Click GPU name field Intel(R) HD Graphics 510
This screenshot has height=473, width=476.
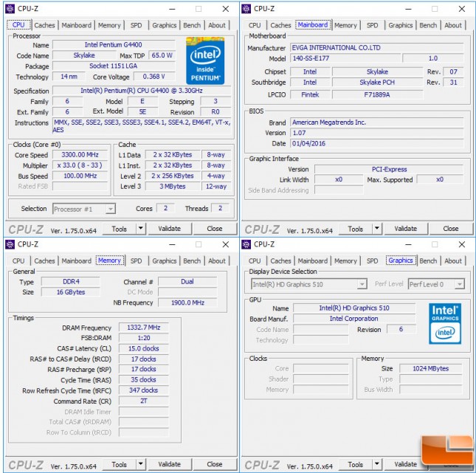(354, 308)
